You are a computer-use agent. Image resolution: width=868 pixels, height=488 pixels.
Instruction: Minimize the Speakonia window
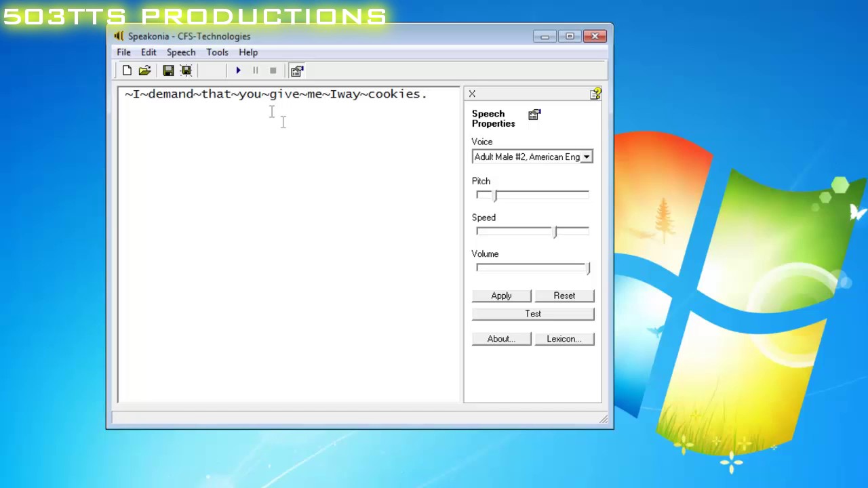tap(545, 36)
